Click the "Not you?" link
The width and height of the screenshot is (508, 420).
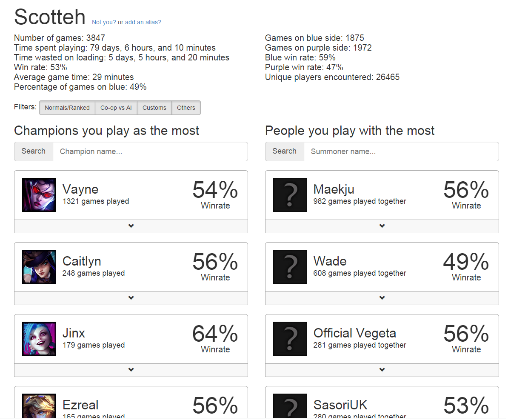[104, 22]
